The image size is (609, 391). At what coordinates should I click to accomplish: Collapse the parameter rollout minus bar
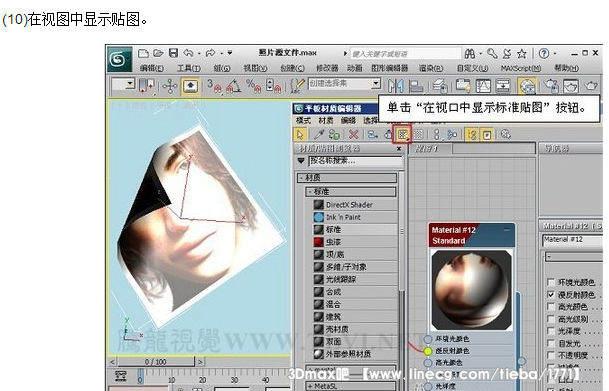pyautogui.click(x=574, y=256)
